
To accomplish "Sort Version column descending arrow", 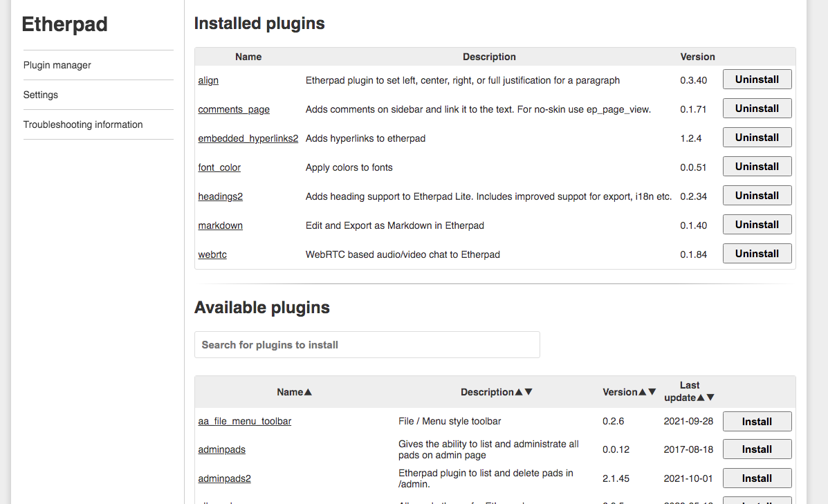I will point(652,392).
